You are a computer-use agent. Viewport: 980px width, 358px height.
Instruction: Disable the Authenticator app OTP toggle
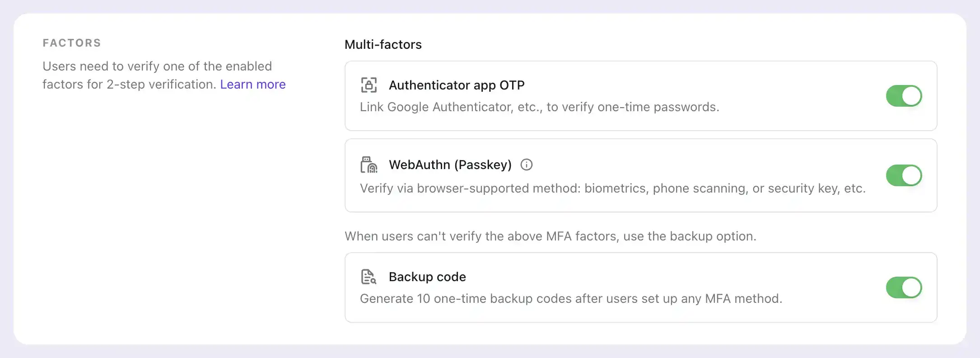(904, 96)
